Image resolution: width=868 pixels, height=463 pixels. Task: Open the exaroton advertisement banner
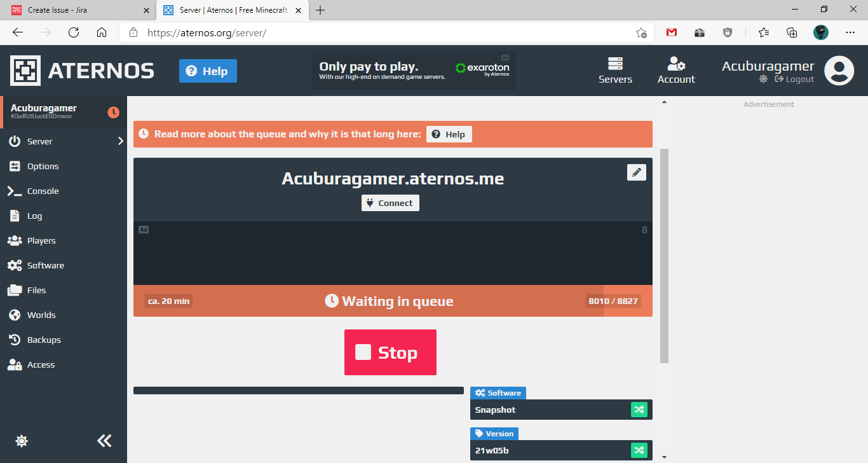414,71
